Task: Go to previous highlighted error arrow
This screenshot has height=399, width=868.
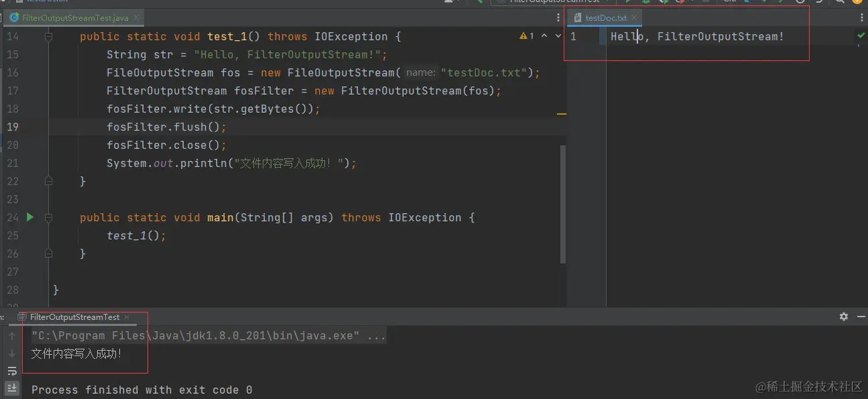Action: (544, 36)
